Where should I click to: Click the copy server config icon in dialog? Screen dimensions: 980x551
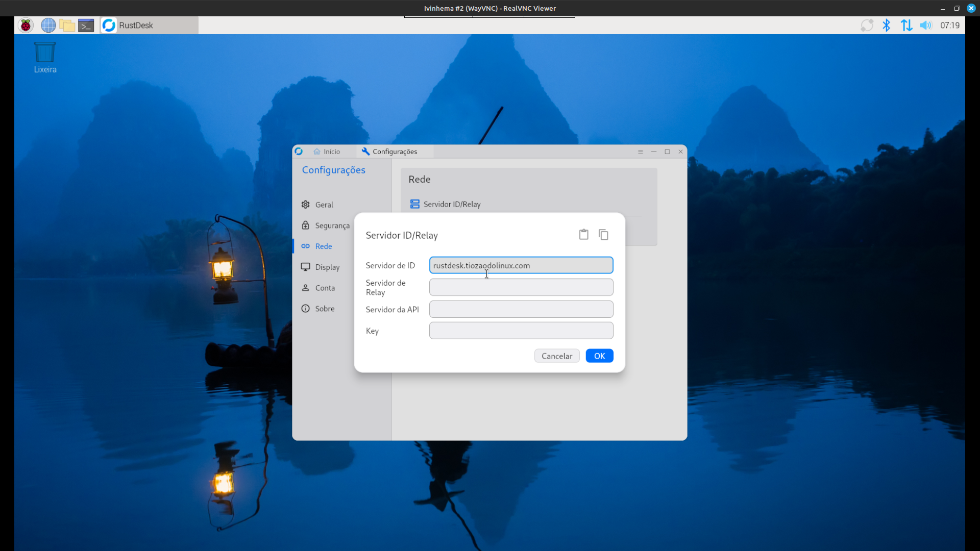pos(603,235)
